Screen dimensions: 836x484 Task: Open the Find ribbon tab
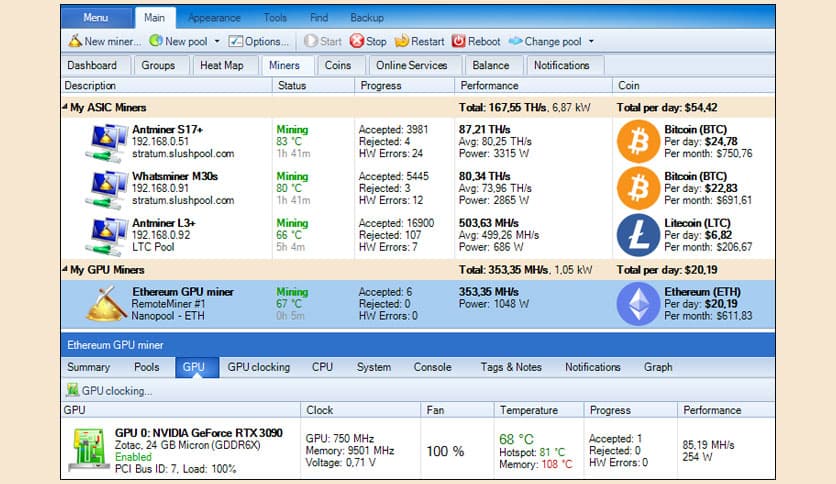pyautogui.click(x=319, y=18)
